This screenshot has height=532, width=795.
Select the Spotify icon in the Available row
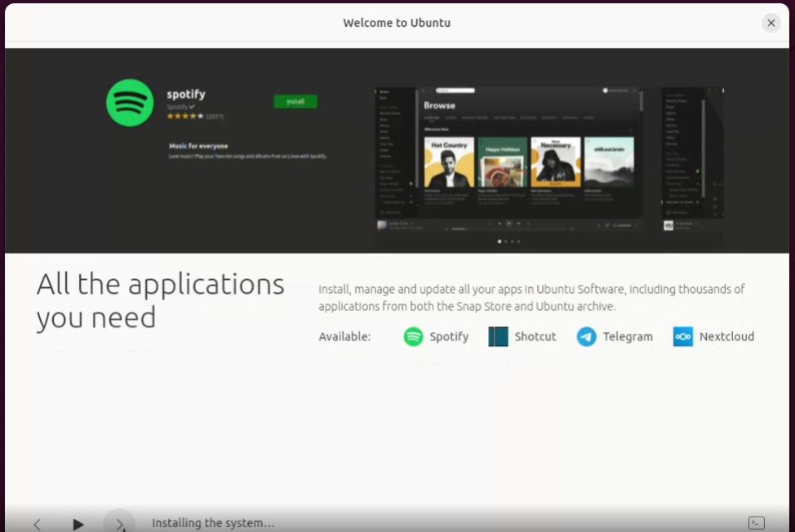point(411,336)
